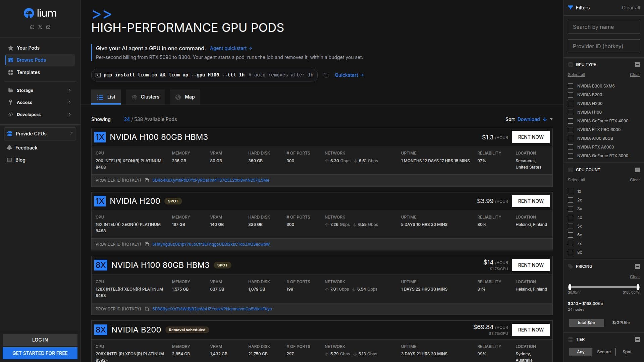Viewport: 644px width, 362px height.
Task: Open the X (Twitter) icon under the logo
Action: tap(40, 27)
